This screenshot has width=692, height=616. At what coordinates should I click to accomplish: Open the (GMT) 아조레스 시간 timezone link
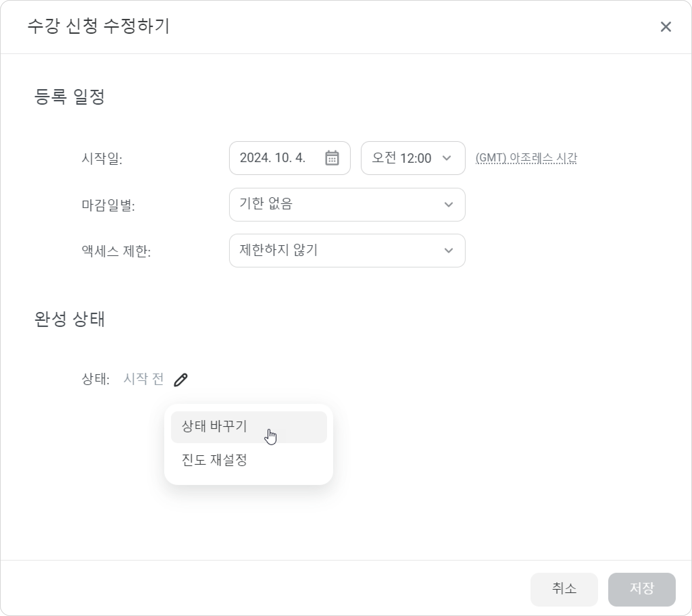tap(526, 158)
